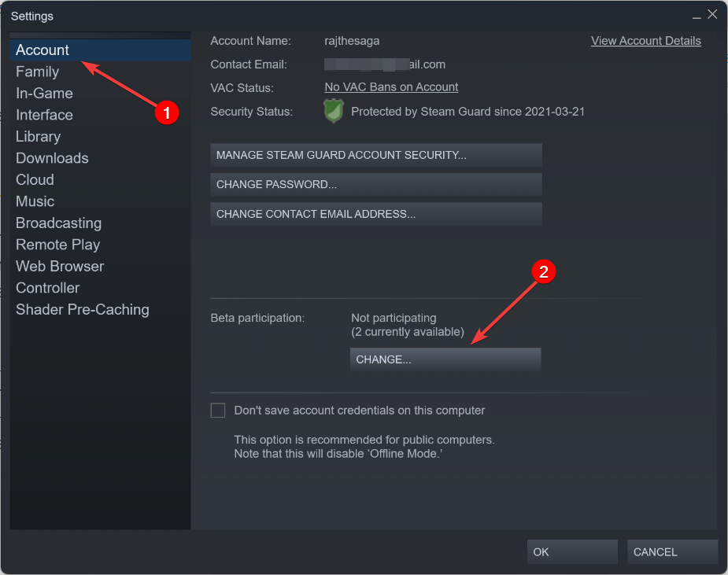Click 'This option is recommended for public computers.' note

point(364,440)
